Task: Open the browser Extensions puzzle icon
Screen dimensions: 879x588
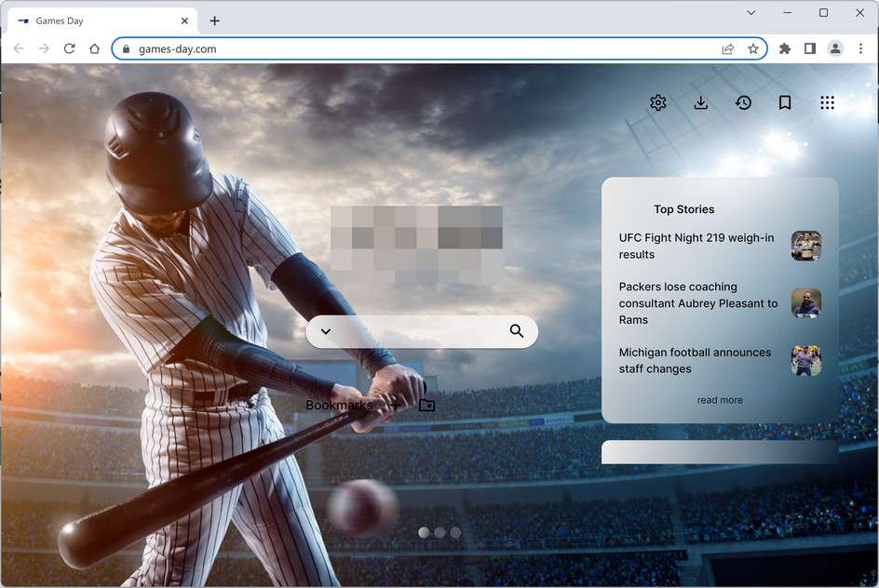Action: point(784,48)
